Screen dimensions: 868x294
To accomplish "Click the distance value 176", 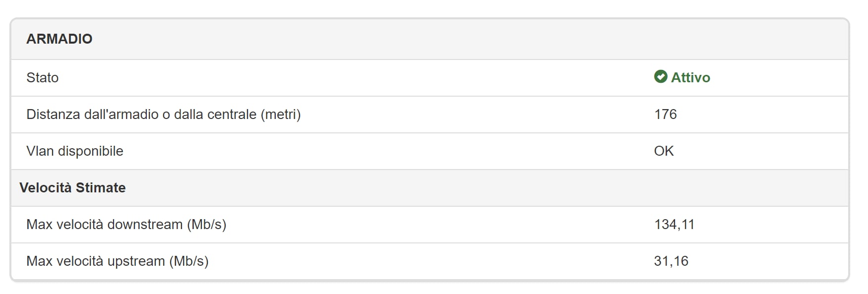I will [666, 114].
